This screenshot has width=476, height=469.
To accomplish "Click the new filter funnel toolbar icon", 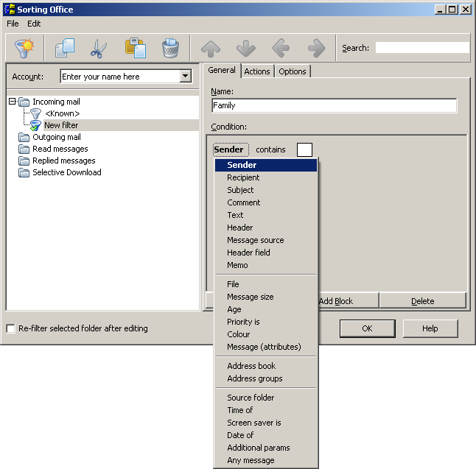I will coord(26,49).
